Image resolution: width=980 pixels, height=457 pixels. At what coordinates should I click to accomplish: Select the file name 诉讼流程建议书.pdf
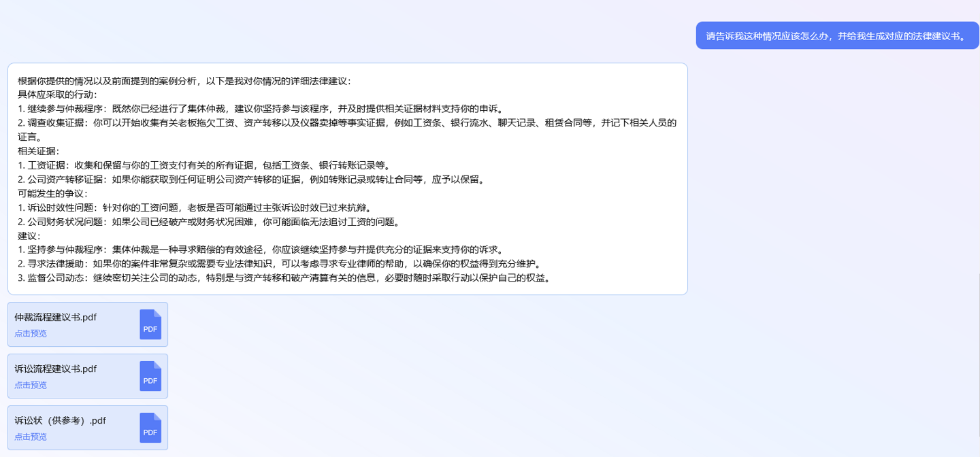point(55,369)
